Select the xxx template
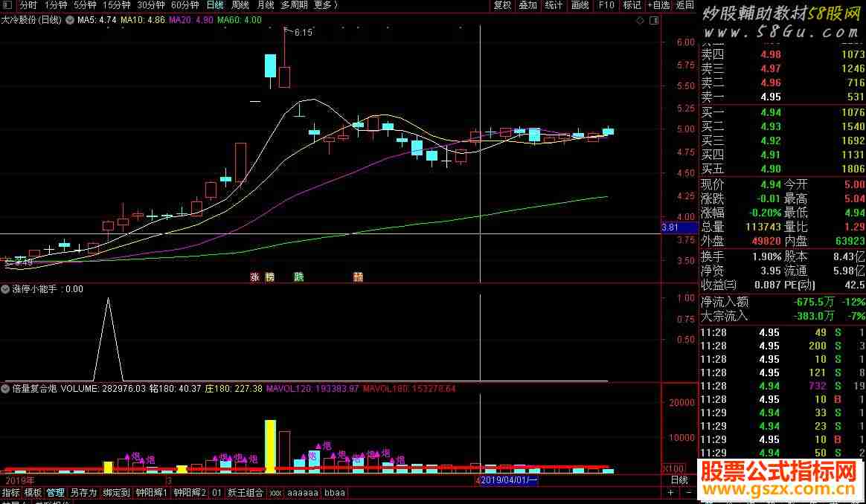The image size is (866, 504). coord(275,492)
